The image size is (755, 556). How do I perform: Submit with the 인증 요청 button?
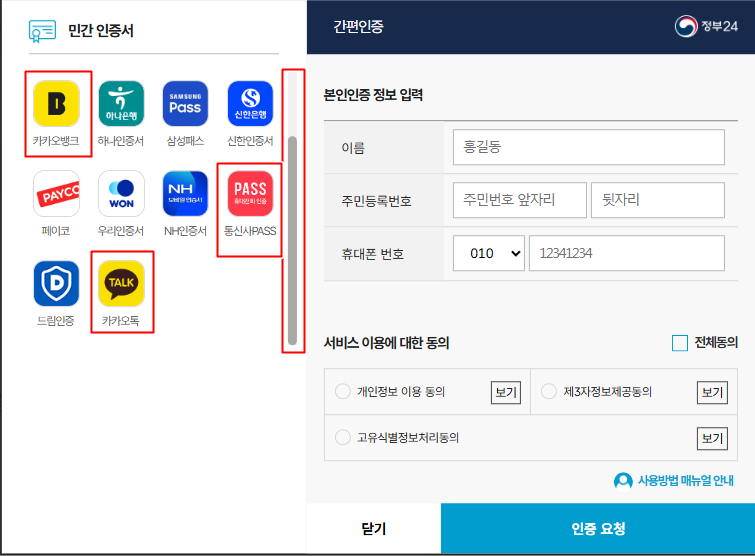coord(598,529)
